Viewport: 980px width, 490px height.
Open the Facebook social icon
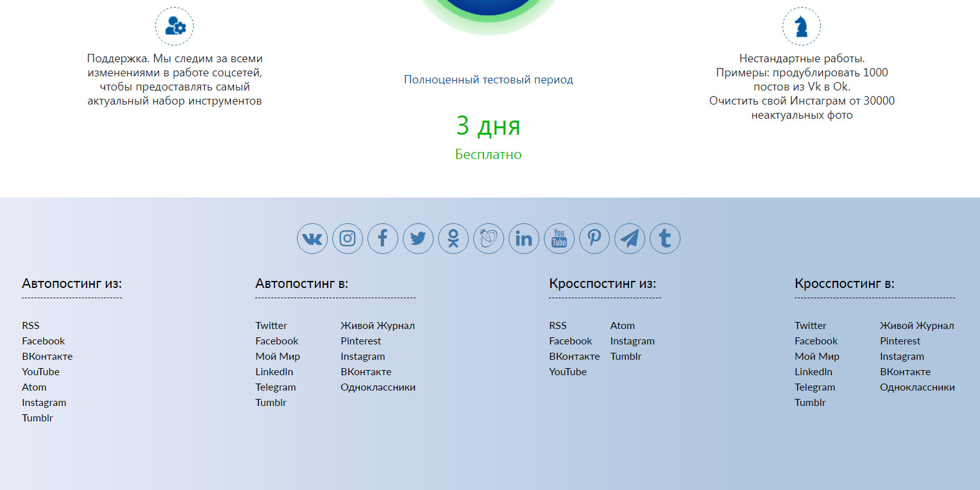tap(383, 239)
